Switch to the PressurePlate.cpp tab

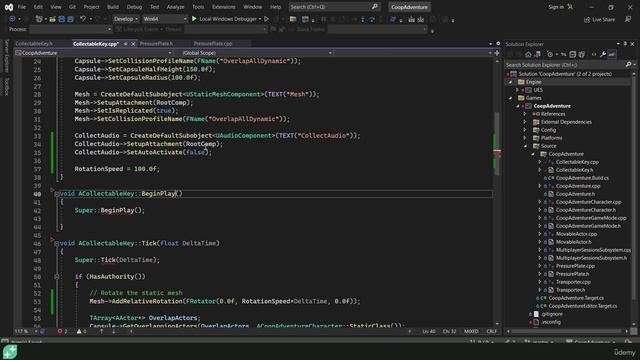(x=213, y=44)
